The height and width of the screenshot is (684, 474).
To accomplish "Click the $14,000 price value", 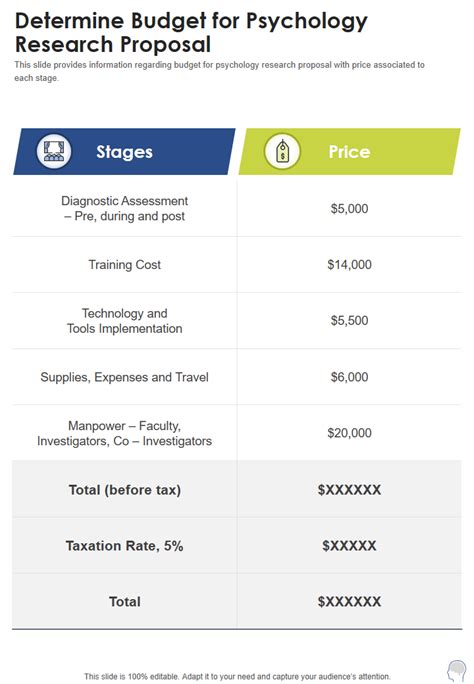I will pos(349,264).
